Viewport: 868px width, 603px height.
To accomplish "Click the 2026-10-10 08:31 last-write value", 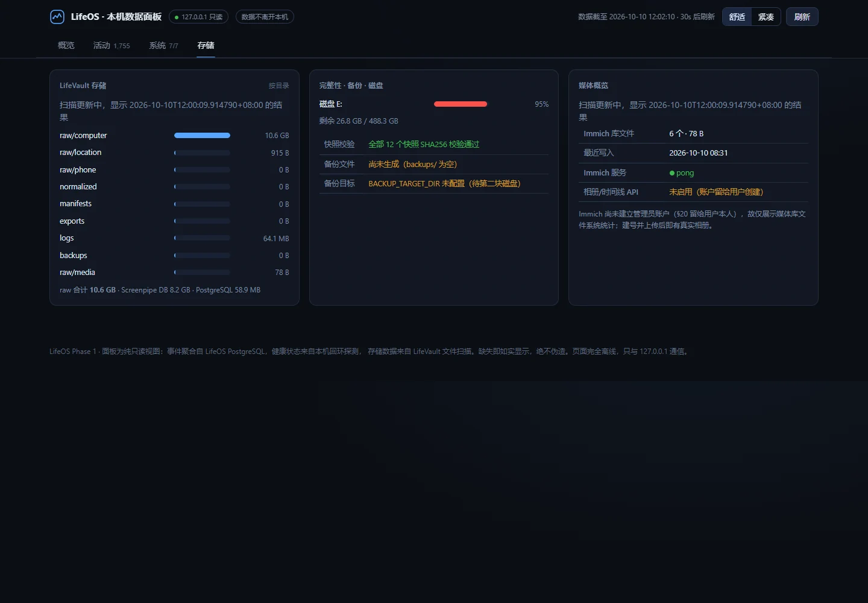I will click(699, 153).
